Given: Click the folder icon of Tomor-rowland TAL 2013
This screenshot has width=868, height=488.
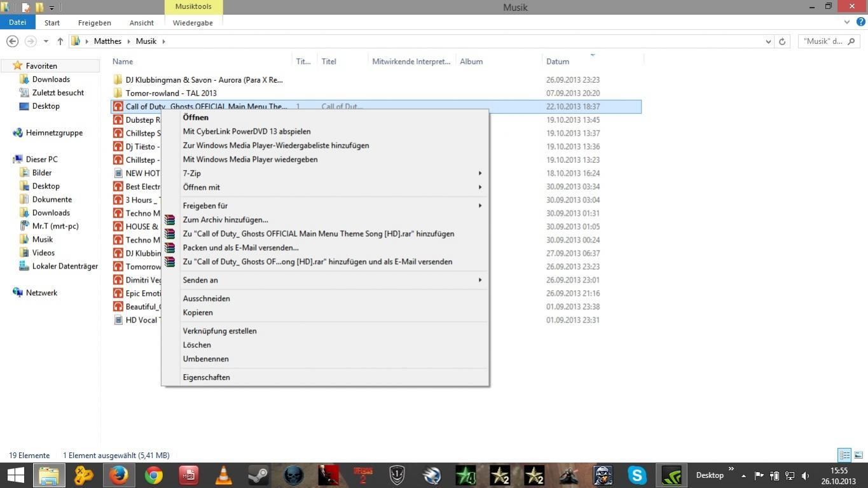Looking at the screenshot, I should (118, 93).
